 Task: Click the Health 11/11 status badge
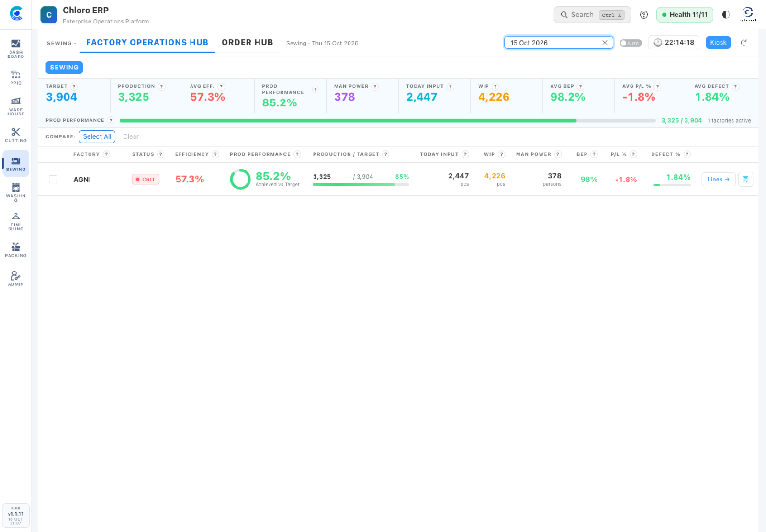tap(685, 15)
